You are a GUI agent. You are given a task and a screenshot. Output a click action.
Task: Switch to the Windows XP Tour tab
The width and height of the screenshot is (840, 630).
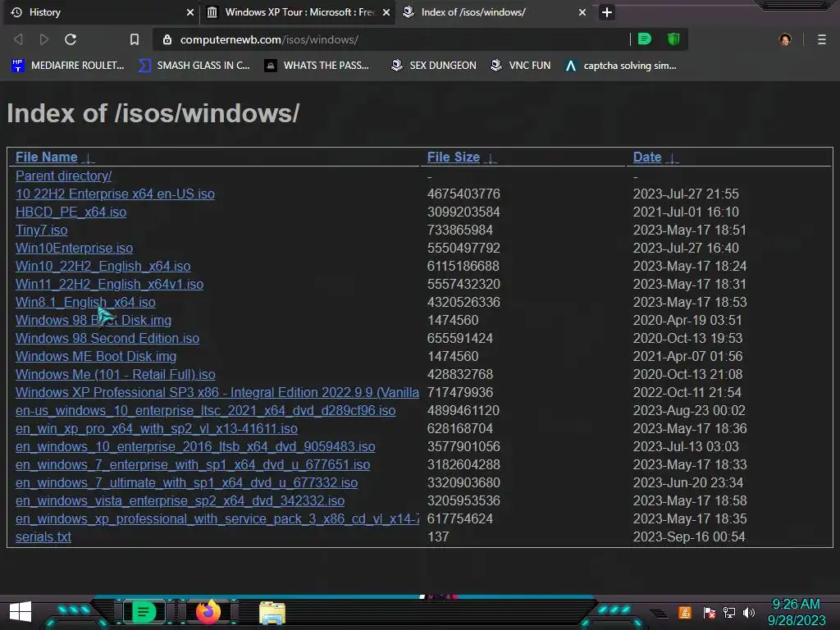(x=297, y=12)
